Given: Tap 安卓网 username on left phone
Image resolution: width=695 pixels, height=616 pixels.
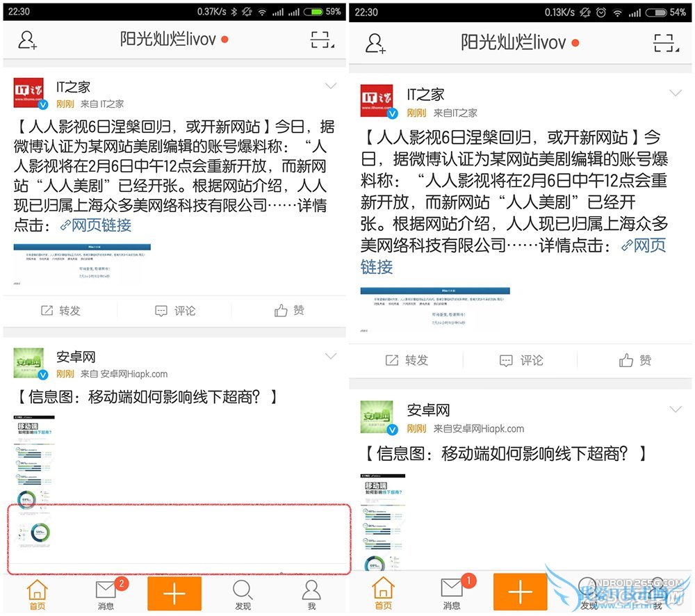Looking at the screenshot, I should pos(76,357).
